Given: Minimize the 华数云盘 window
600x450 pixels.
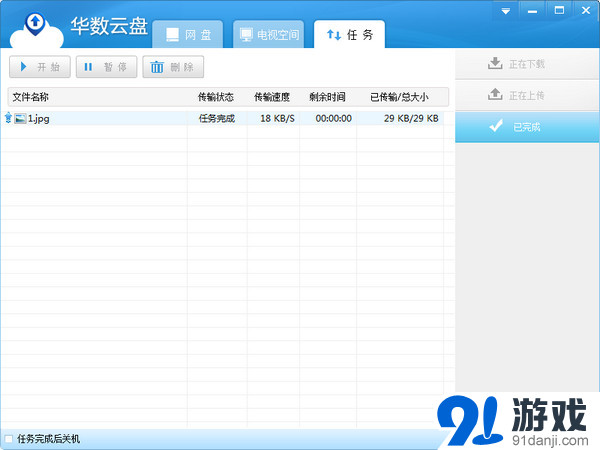Looking at the screenshot, I should click(x=532, y=11).
